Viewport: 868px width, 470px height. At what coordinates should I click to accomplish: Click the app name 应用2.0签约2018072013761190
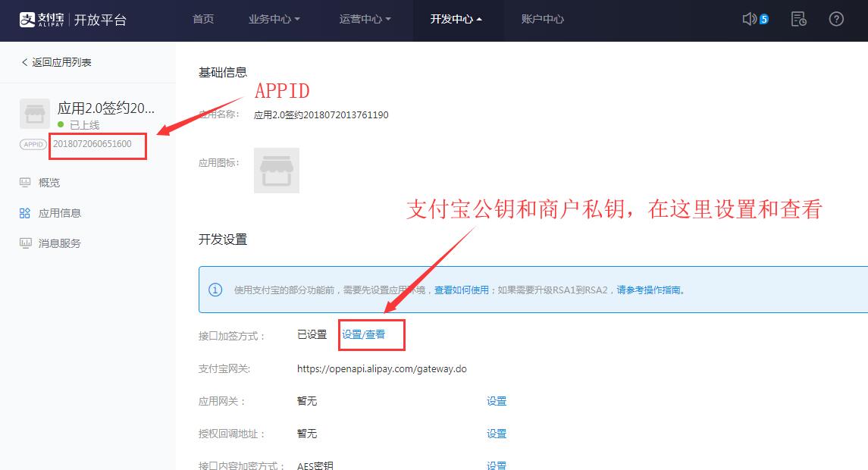321,115
